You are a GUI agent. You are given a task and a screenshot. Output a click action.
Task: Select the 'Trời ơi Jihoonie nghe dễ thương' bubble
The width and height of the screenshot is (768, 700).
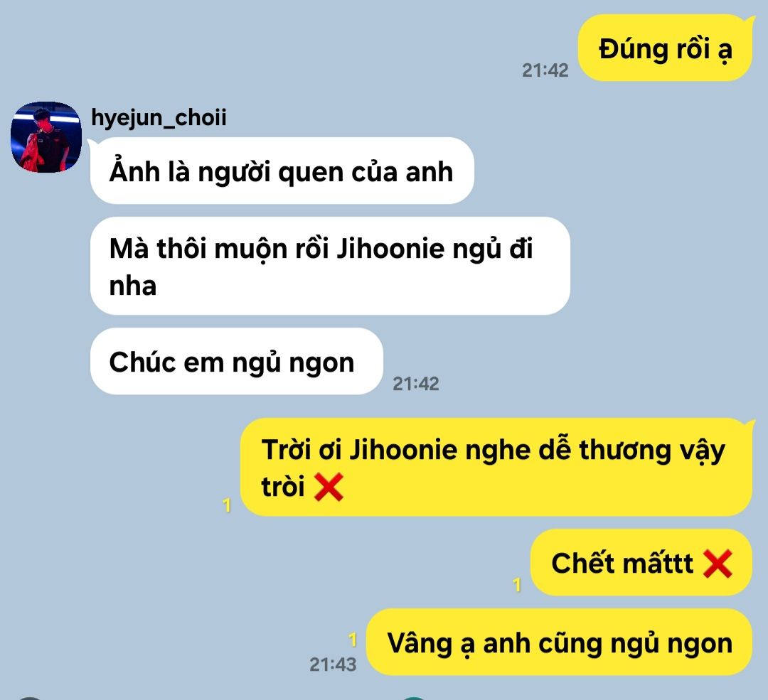(496, 467)
